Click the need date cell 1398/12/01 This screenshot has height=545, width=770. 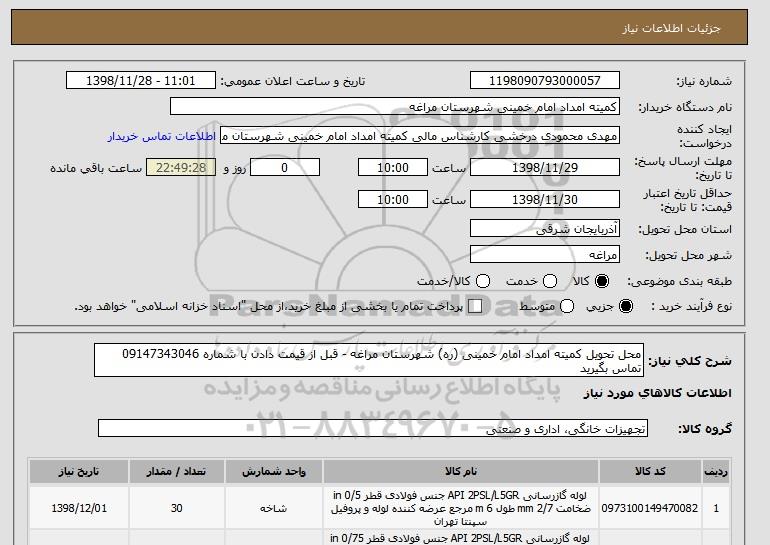coord(79,508)
